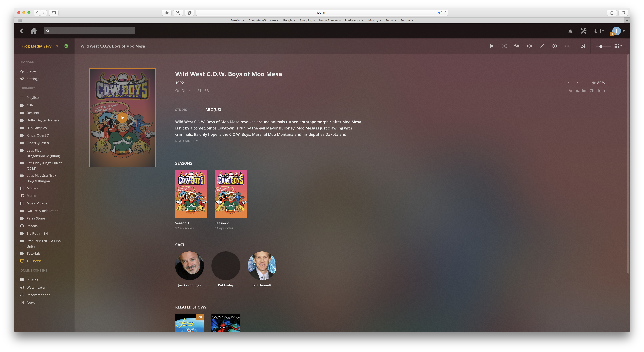Expand READ MORE for the summary

tap(186, 141)
